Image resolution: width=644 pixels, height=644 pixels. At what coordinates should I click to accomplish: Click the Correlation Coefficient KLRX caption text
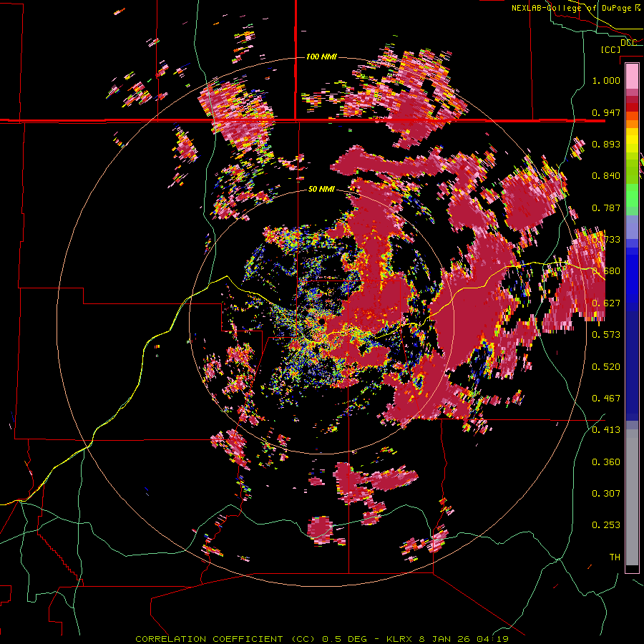(x=322, y=639)
